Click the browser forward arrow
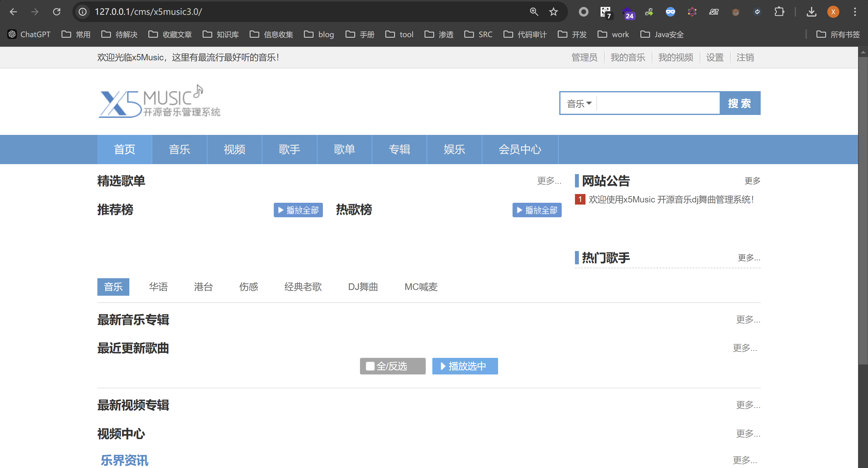868x468 pixels. 35,12
